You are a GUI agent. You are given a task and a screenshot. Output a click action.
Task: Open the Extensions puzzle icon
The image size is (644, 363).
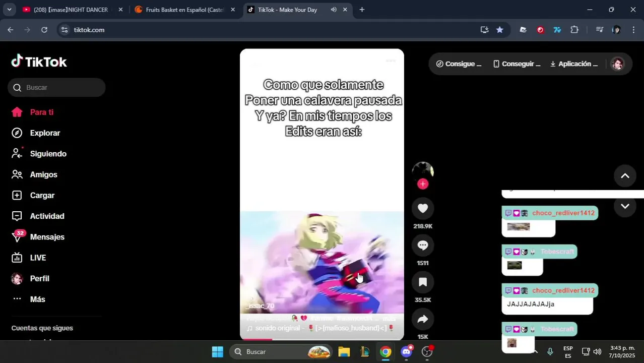point(574,30)
